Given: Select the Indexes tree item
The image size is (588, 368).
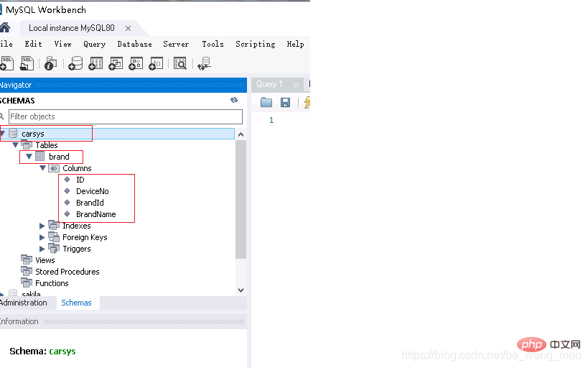Looking at the screenshot, I should tap(77, 226).
